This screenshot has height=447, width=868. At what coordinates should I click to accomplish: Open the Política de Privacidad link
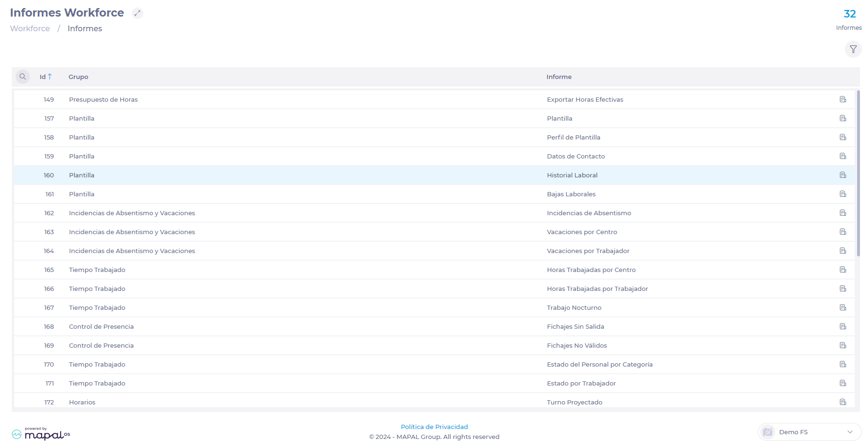[434, 427]
